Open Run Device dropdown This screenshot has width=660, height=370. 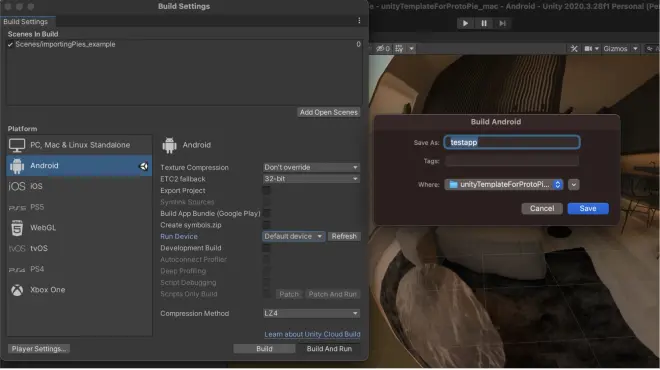point(293,237)
